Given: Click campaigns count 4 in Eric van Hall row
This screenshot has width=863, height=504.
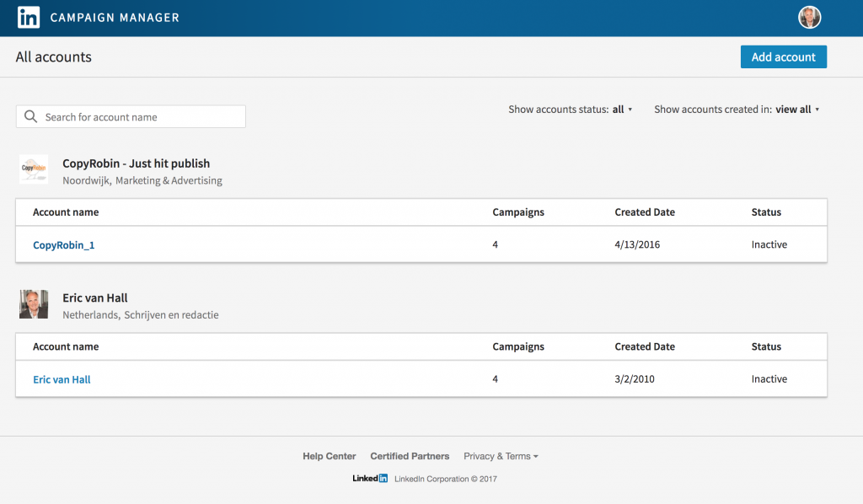Looking at the screenshot, I should tap(496, 378).
